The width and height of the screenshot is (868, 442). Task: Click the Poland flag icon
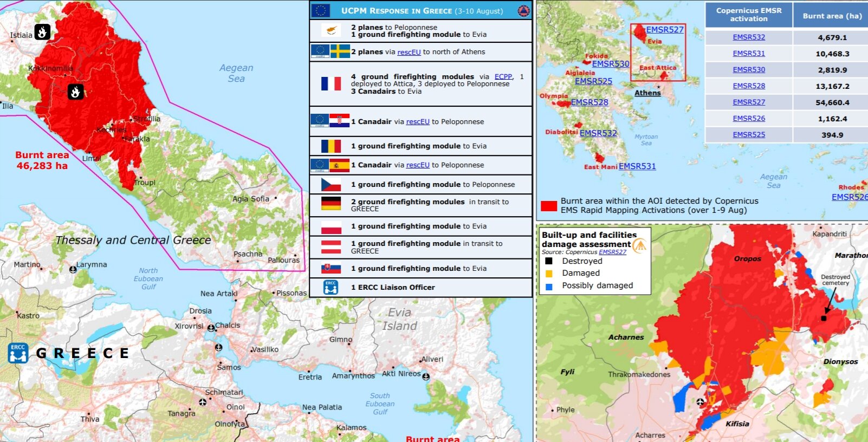point(331,226)
